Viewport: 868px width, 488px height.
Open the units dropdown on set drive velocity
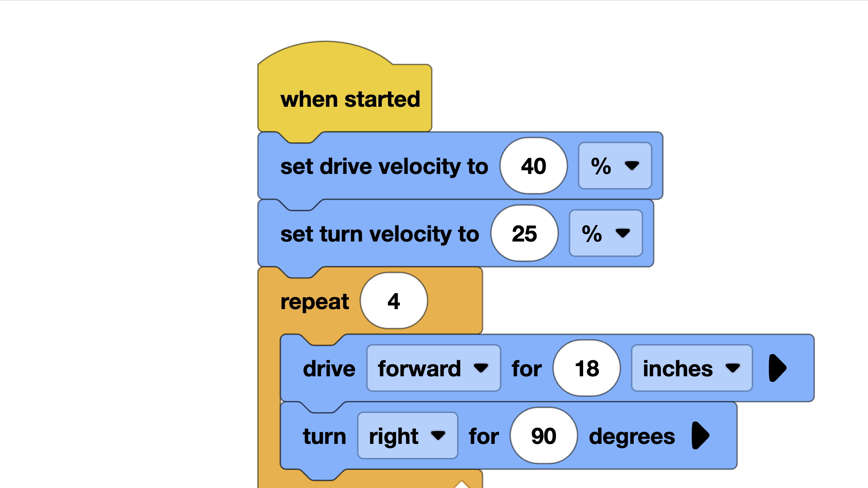coord(614,166)
